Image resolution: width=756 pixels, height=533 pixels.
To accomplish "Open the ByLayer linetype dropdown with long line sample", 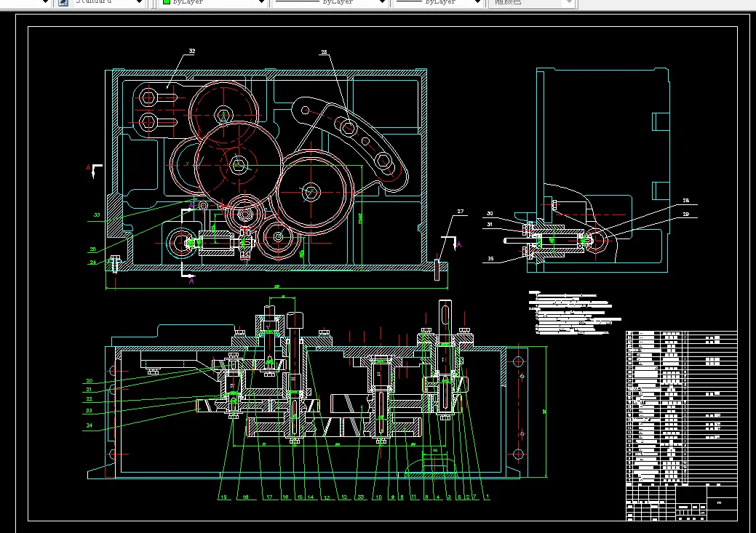I will 330,2.
